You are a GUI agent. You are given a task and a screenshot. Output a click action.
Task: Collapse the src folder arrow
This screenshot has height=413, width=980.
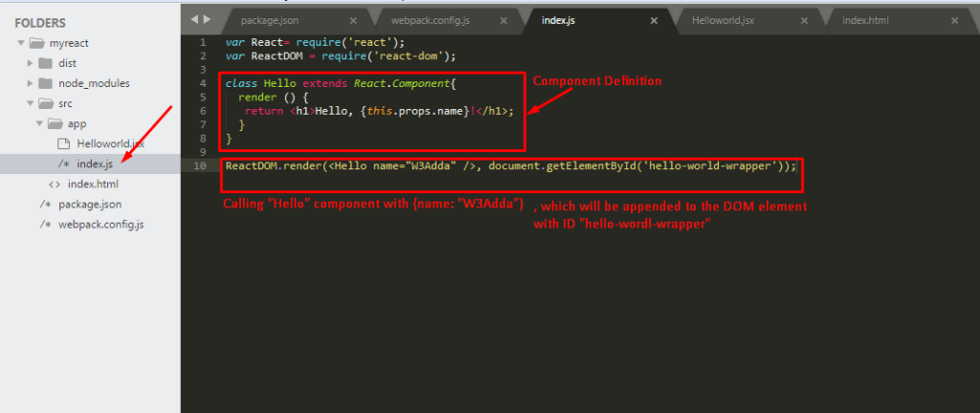click(30, 103)
